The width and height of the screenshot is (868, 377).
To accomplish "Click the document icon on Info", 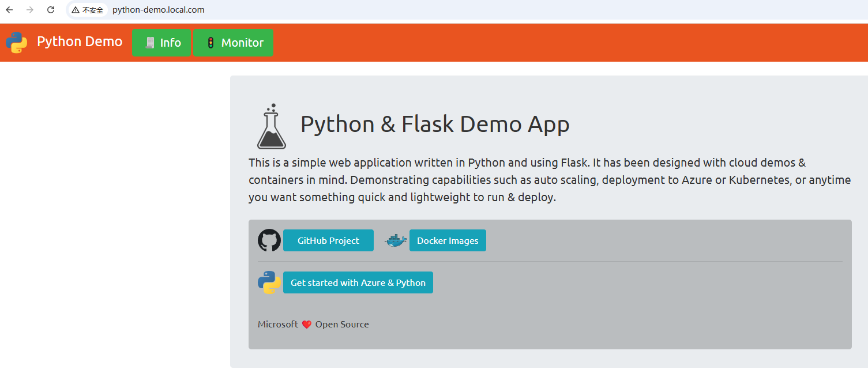I will coord(151,43).
